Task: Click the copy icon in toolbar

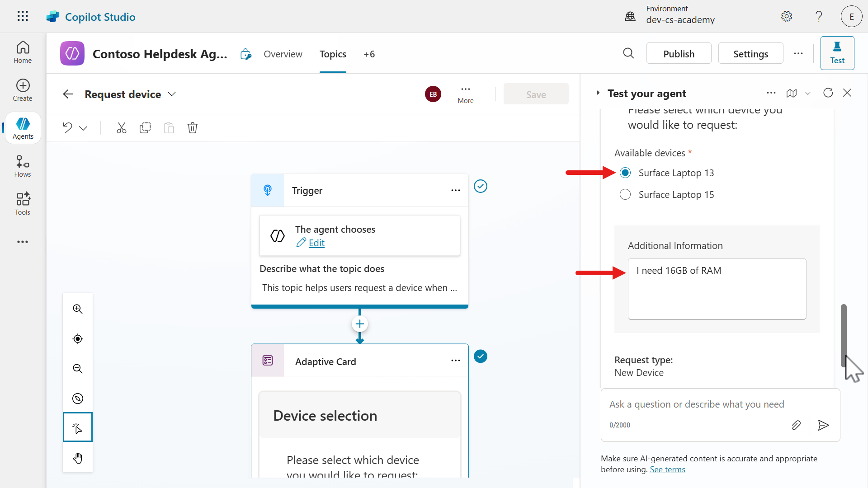Action: [145, 128]
